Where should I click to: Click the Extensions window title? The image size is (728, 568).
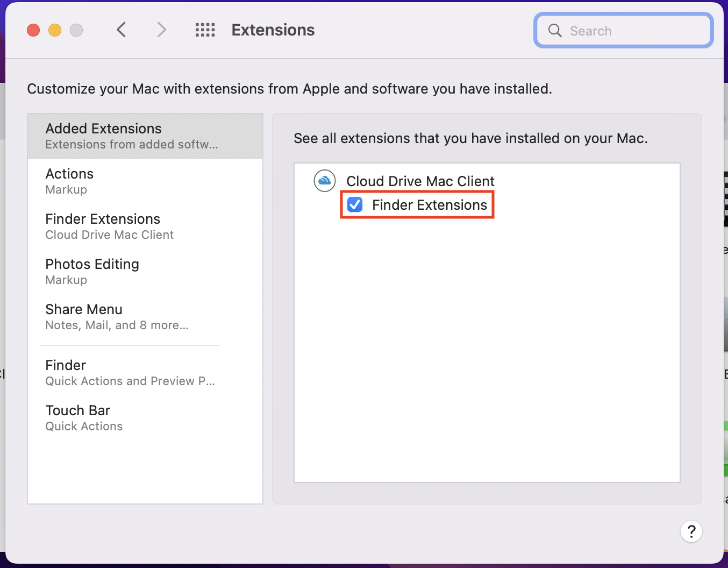273,30
